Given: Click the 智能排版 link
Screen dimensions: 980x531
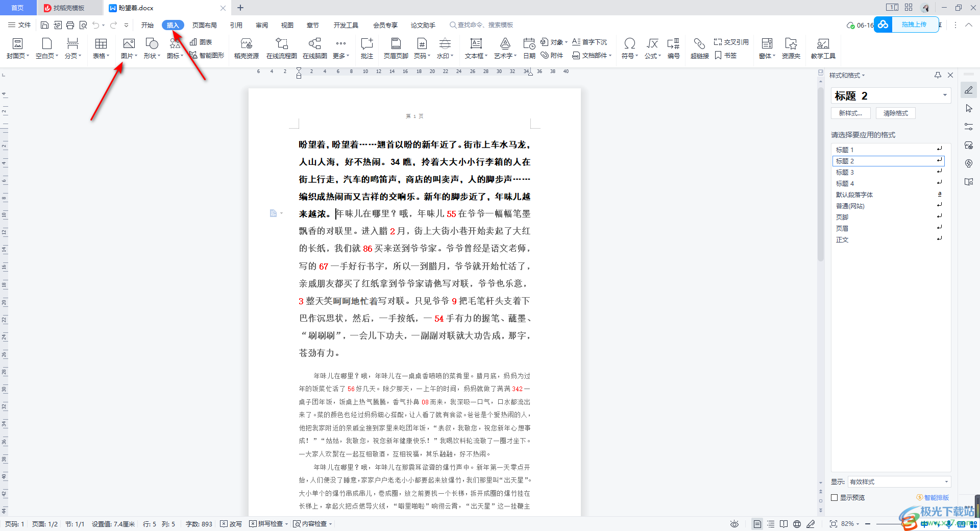Looking at the screenshot, I should 933,497.
